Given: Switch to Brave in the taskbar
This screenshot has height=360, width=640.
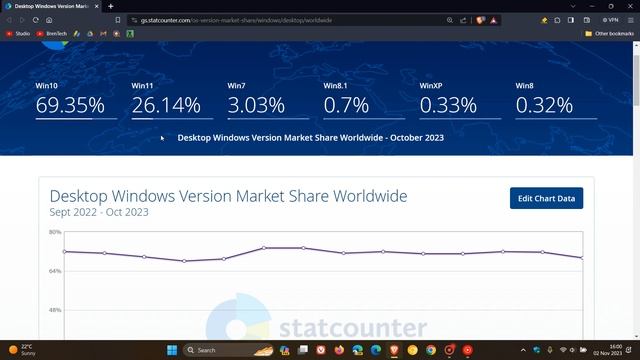Looking at the screenshot, I should tap(394, 350).
